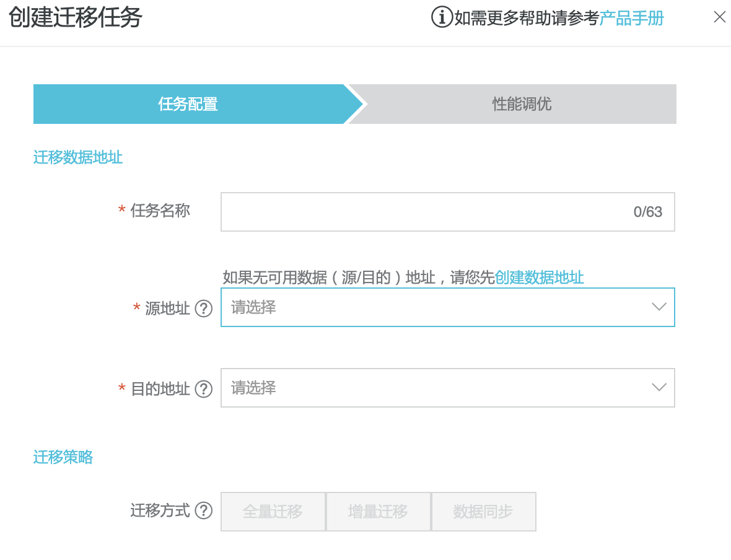Click the 迁移数据地址 section heading
Viewport: 731px width, 560px height.
tap(78, 157)
